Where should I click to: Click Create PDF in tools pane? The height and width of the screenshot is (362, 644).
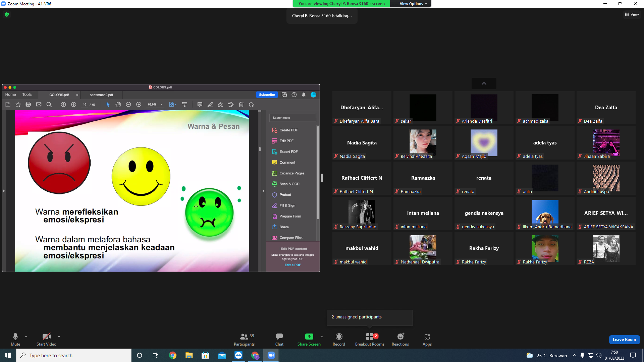pos(285,130)
